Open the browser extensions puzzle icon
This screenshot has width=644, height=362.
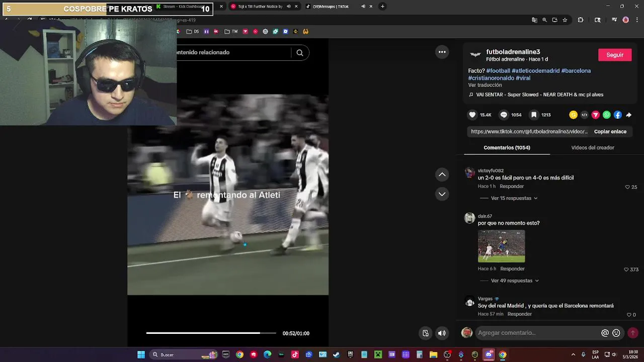(580, 20)
